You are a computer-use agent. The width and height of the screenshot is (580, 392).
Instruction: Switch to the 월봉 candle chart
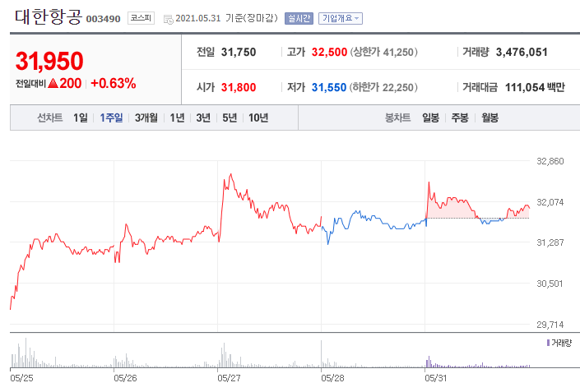[490, 118]
